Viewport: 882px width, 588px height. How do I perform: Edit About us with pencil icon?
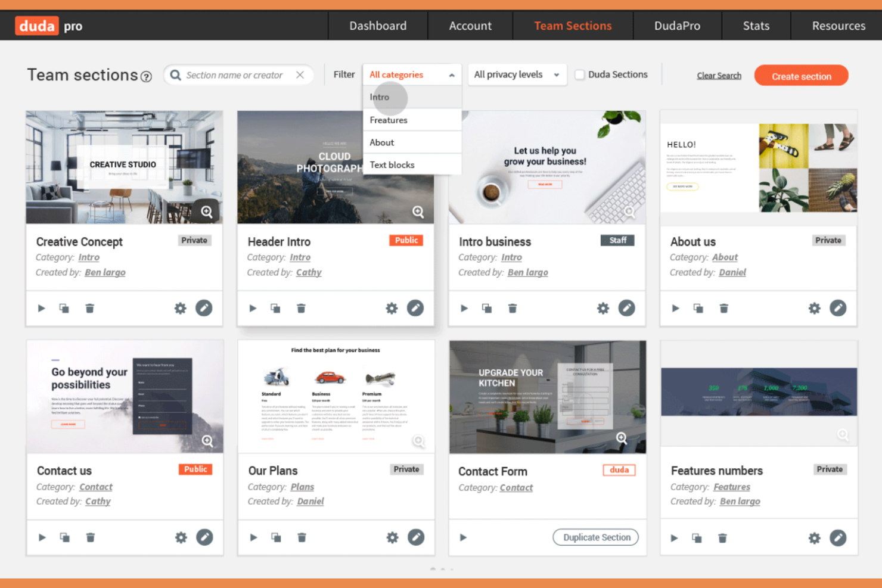point(838,308)
